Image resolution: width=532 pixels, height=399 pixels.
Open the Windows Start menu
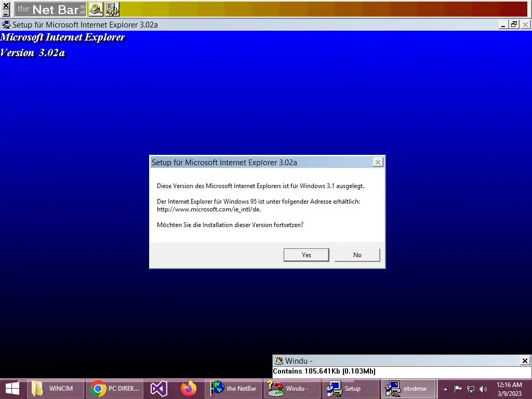12,389
